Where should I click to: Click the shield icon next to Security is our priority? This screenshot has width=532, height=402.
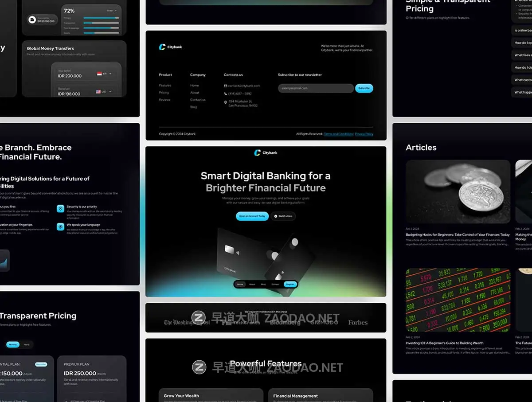tap(61, 209)
